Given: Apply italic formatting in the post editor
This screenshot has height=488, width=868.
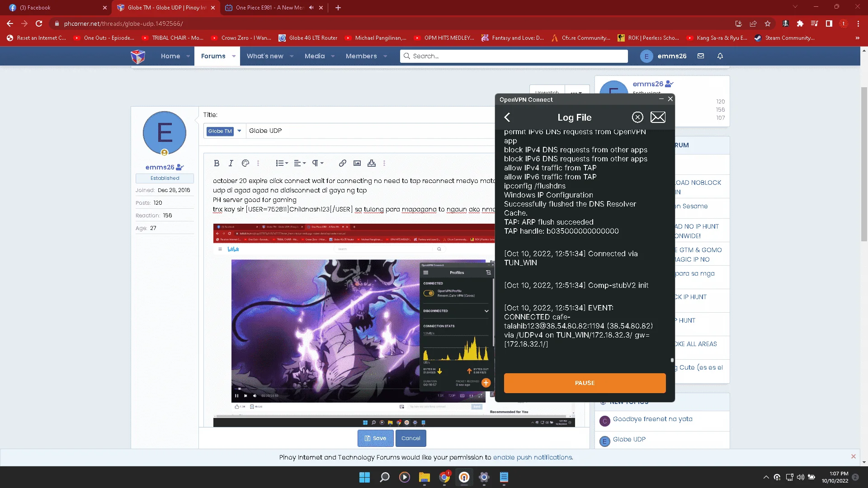Looking at the screenshot, I should pyautogui.click(x=231, y=163).
